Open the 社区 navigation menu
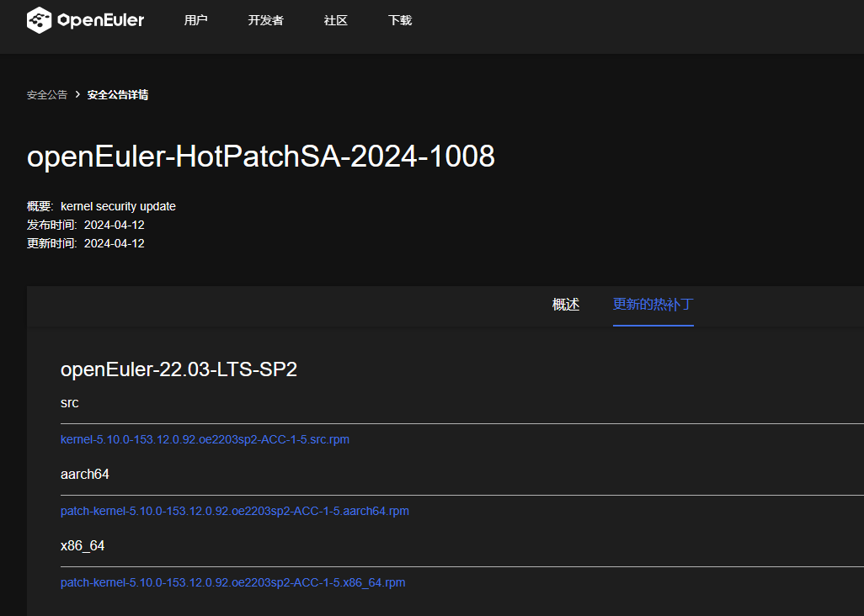The height and width of the screenshot is (616, 864). (x=335, y=20)
